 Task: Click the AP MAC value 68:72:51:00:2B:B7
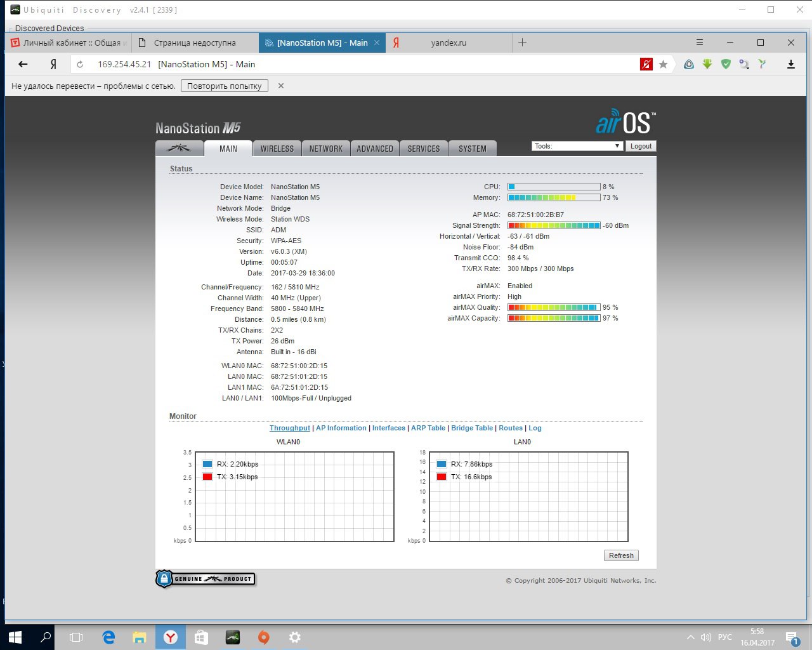pos(535,215)
